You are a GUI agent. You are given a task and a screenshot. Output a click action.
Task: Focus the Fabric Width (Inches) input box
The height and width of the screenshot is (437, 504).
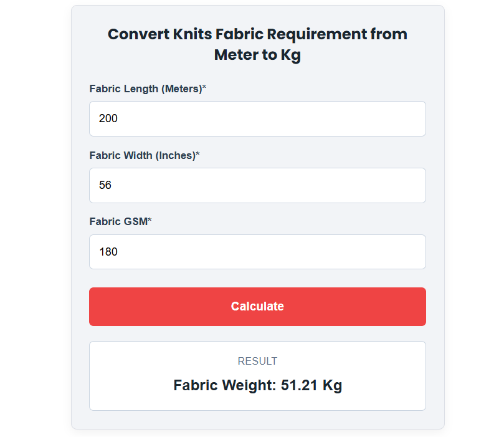(x=257, y=185)
